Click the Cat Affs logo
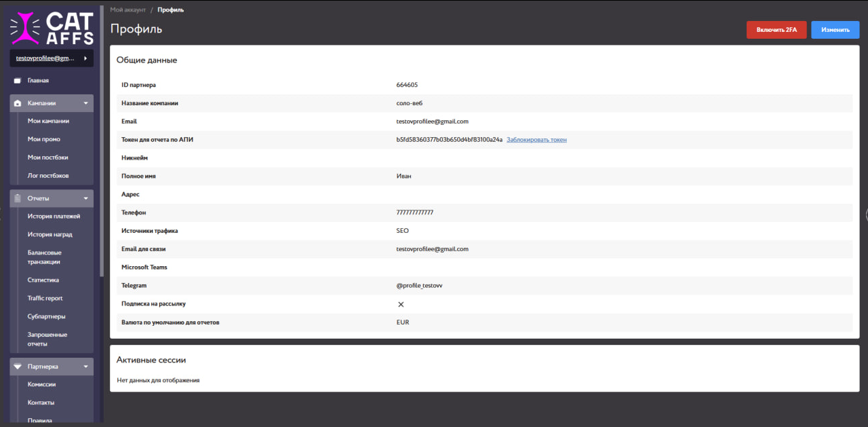The image size is (868, 427). (52, 27)
